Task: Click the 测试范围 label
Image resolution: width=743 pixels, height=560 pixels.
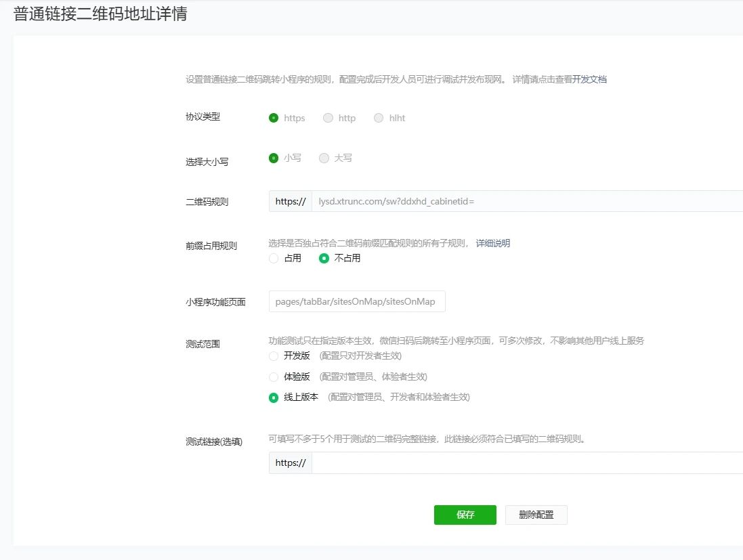Action: pos(203,344)
